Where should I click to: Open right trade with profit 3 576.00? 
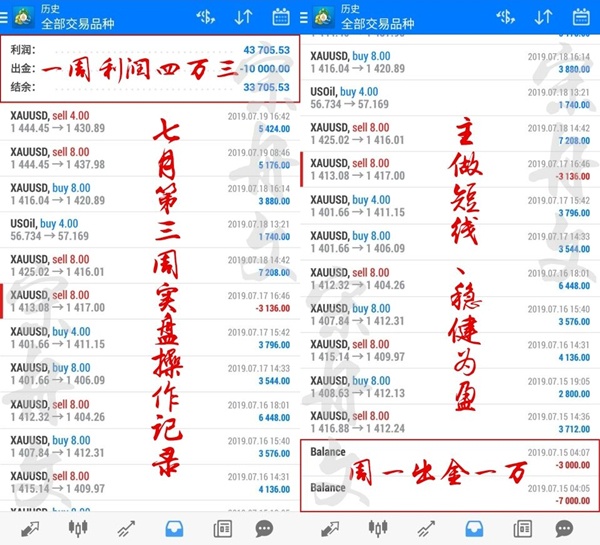pos(450,315)
